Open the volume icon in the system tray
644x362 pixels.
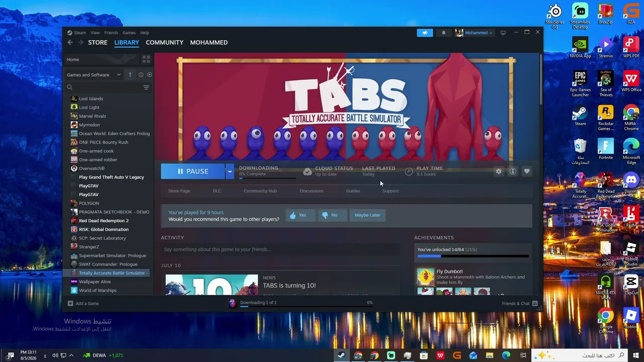[x=55, y=355]
